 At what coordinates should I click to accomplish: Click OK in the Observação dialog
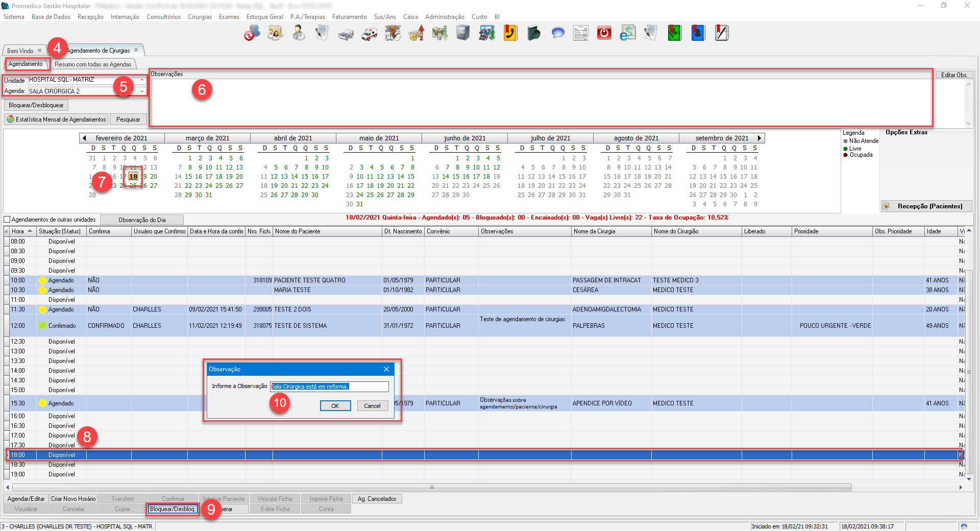click(x=335, y=406)
